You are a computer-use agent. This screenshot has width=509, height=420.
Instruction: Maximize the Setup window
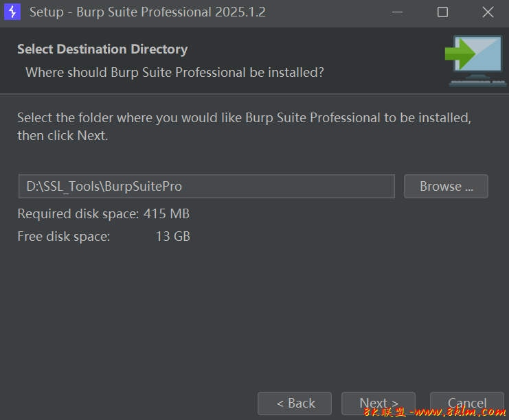click(x=442, y=12)
